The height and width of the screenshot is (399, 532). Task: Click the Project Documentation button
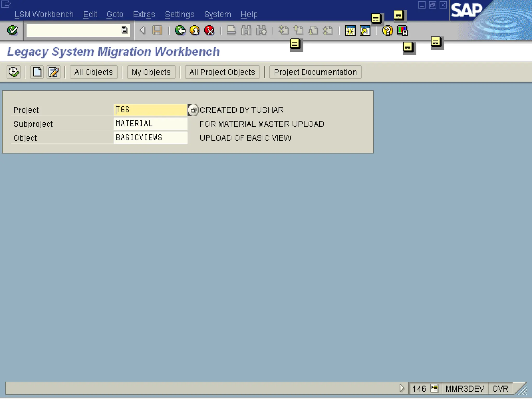(315, 72)
